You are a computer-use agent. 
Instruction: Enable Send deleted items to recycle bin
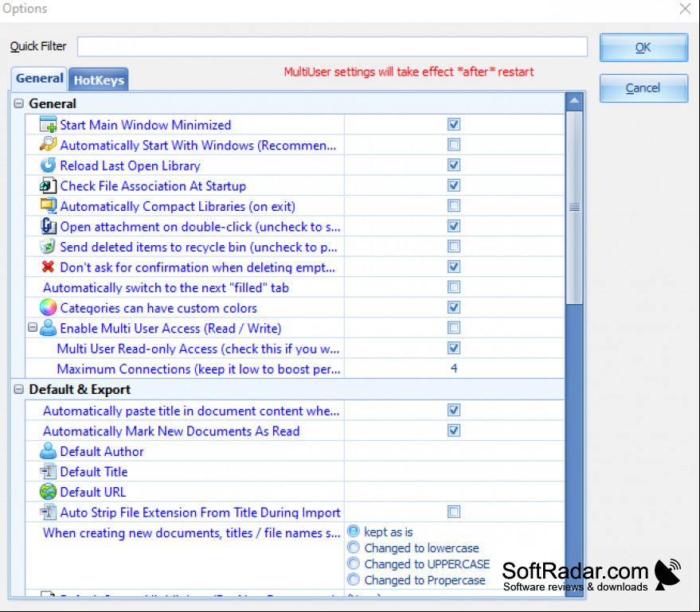click(x=454, y=246)
